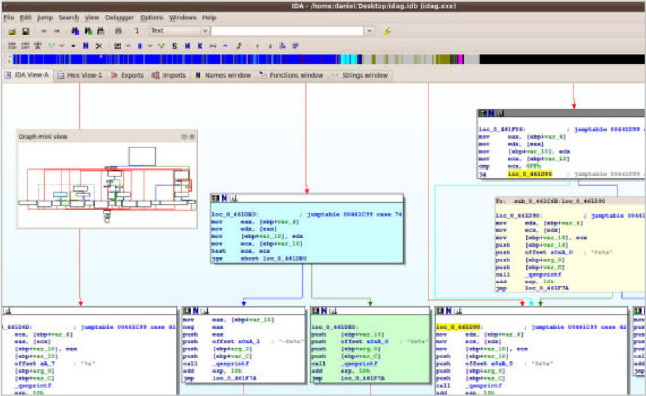Click the black X toolbar icon
646x396 pixels.
[99, 46]
